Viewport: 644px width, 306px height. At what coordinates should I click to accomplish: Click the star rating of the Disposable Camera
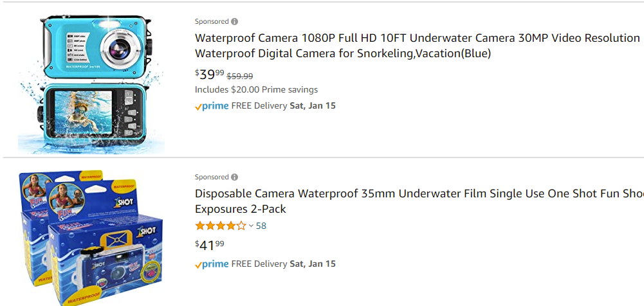coord(220,226)
